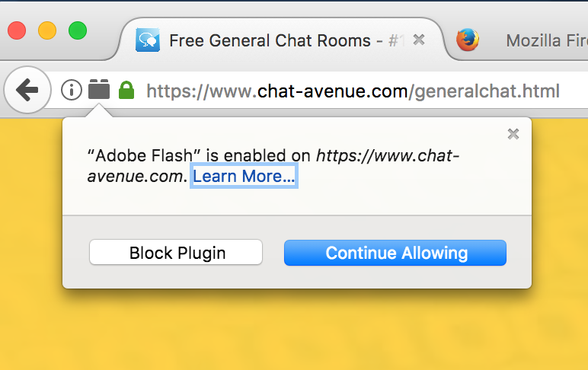Open the Learn More link
The width and height of the screenshot is (588, 370).
coord(243,177)
